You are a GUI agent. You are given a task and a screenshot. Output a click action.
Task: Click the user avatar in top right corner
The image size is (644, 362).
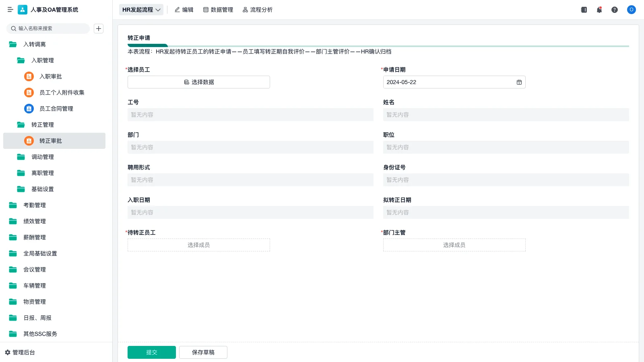631,10
